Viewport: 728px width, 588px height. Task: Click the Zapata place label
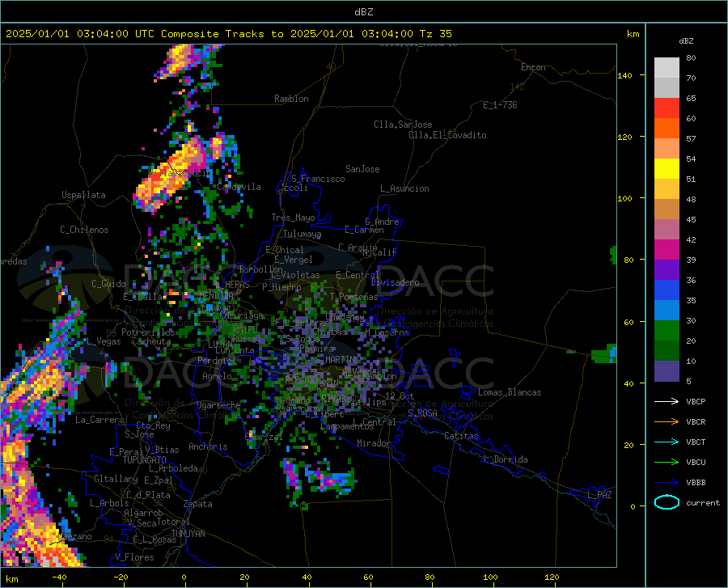click(x=198, y=504)
